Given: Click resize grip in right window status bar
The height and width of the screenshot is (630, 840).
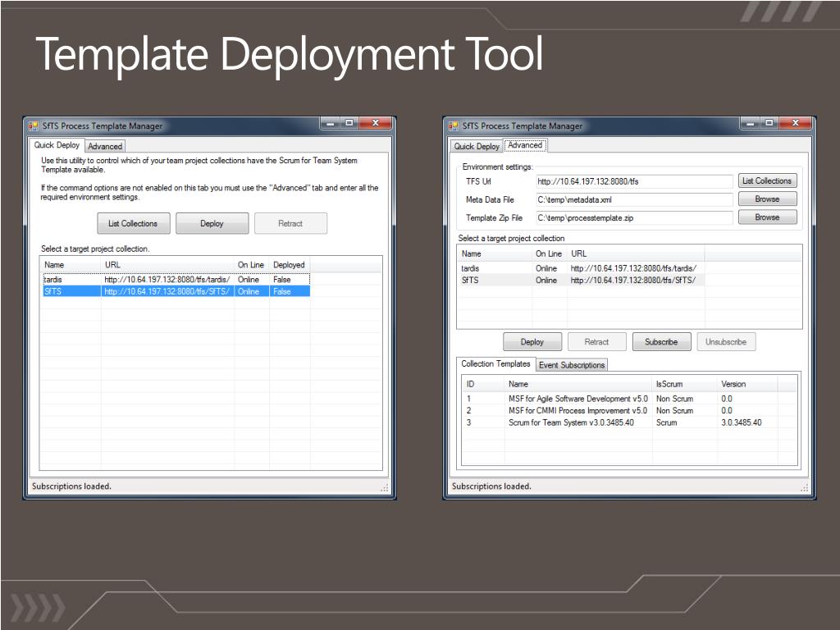Looking at the screenshot, I should coord(805,487).
